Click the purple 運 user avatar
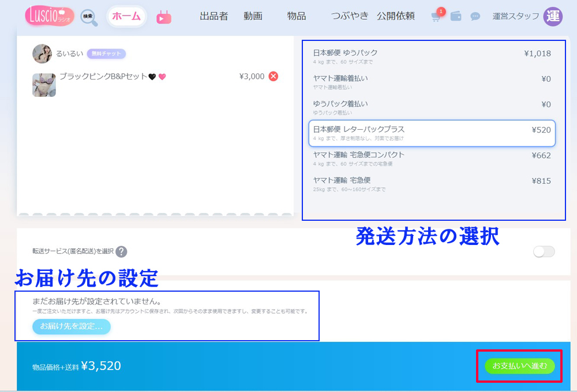 553,16
